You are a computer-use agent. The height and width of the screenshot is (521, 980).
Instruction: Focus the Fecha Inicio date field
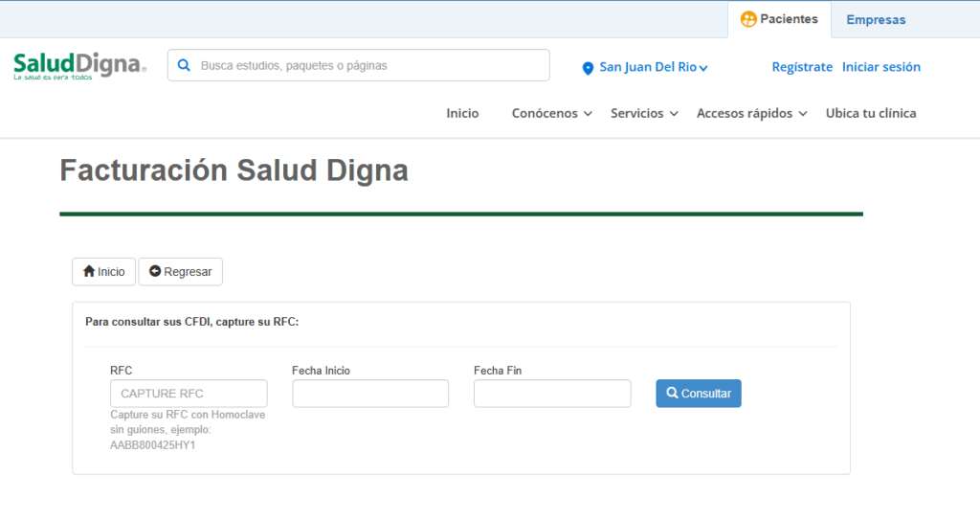pyautogui.click(x=370, y=394)
